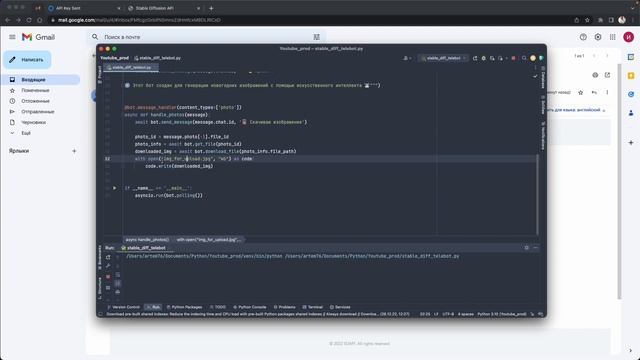The height and width of the screenshot is (360, 640).
Task: Open run configuration dropdown stable_diff_telebot
Action: 443,58
